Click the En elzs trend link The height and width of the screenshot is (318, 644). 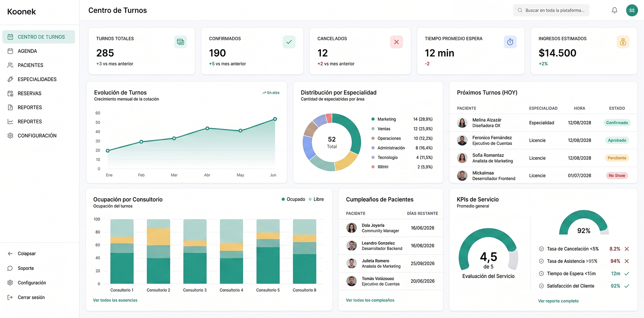pyautogui.click(x=271, y=93)
